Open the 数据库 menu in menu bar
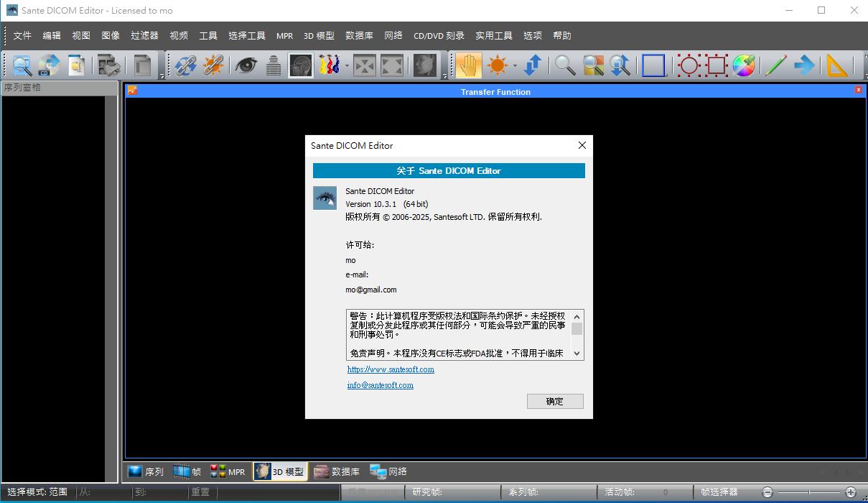 click(x=359, y=35)
